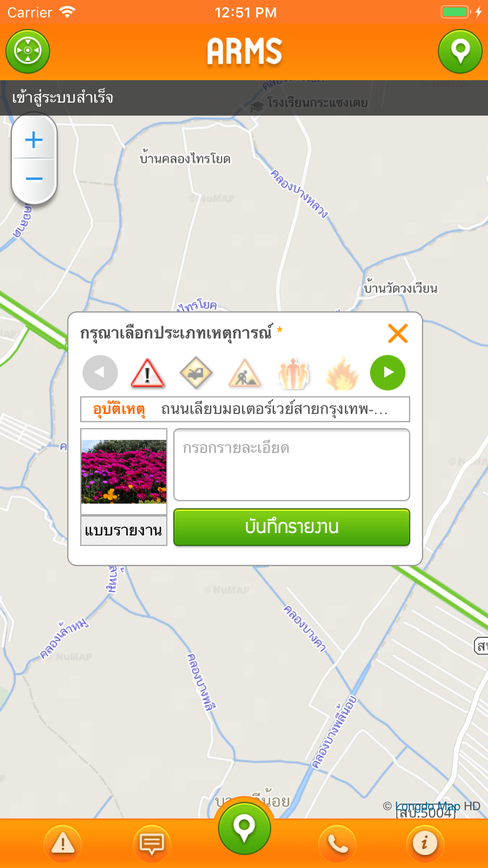Viewport: 488px width, 868px height.
Task: Tap the green location pin in header
Action: (x=460, y=51)
